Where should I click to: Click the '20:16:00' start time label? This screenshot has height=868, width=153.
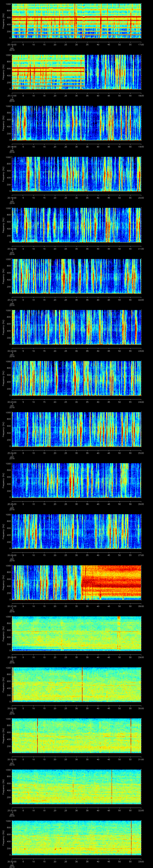pyautogui.click(x=12, y=44)
